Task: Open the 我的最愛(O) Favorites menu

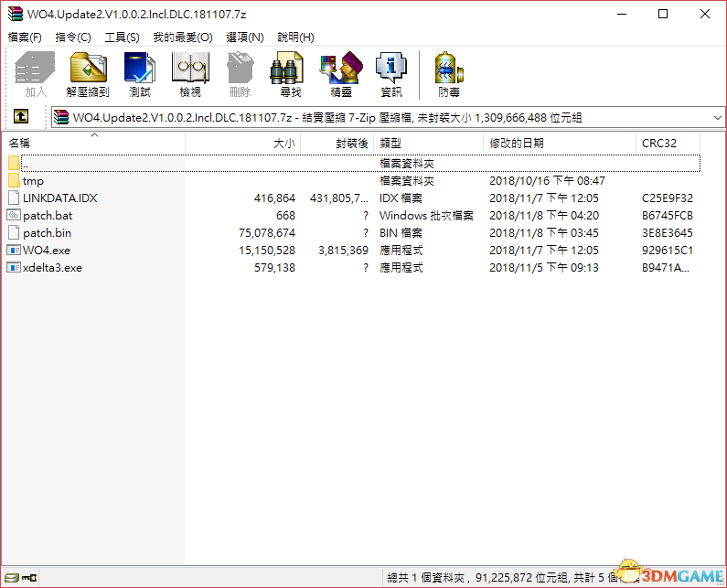Action: point(183,37)
